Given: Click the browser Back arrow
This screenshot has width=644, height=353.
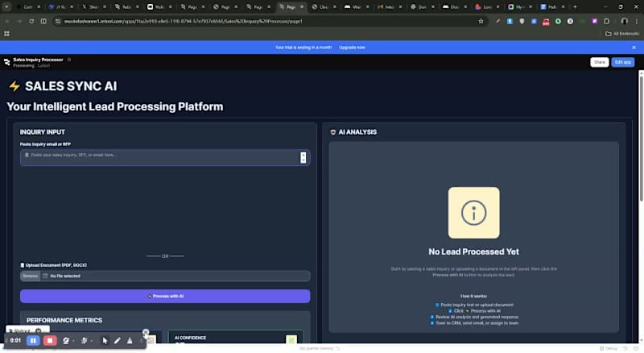Looking at the screenshot, I should click(7, 21).
